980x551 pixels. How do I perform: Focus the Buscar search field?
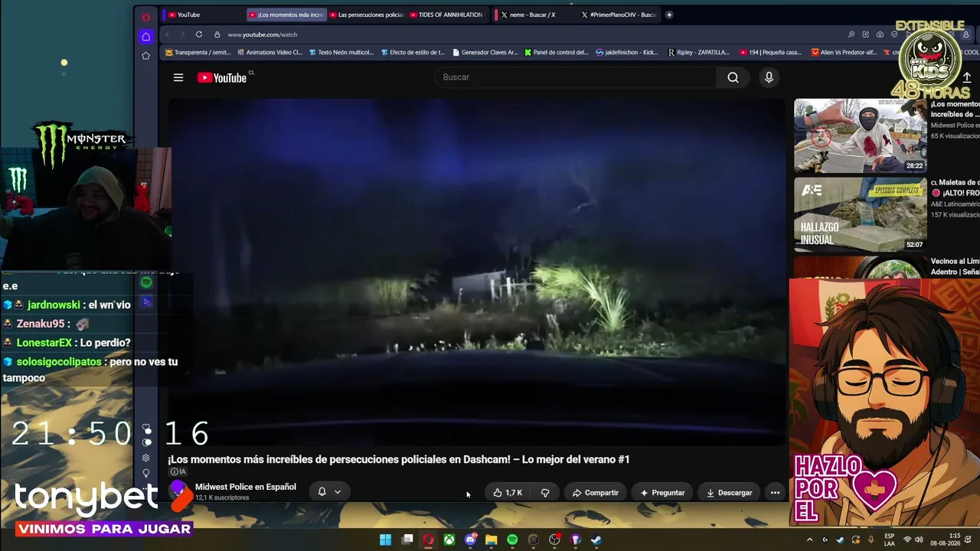[576, 77]
